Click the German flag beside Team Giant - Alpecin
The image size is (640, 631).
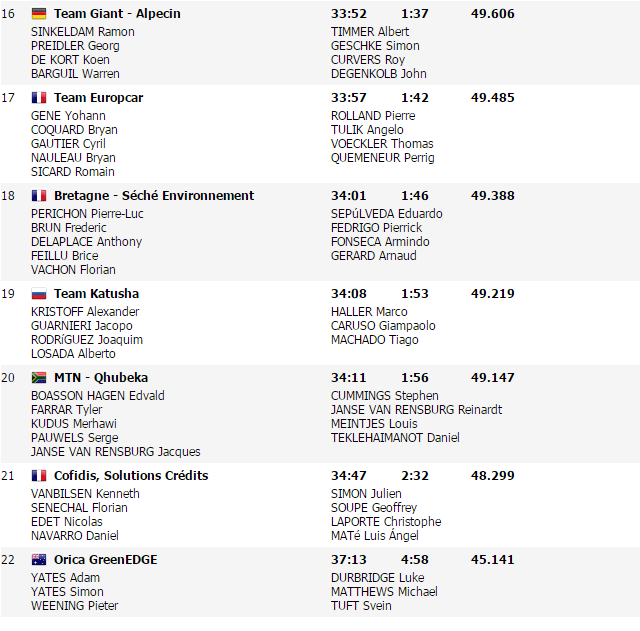(x=39, y=14)
